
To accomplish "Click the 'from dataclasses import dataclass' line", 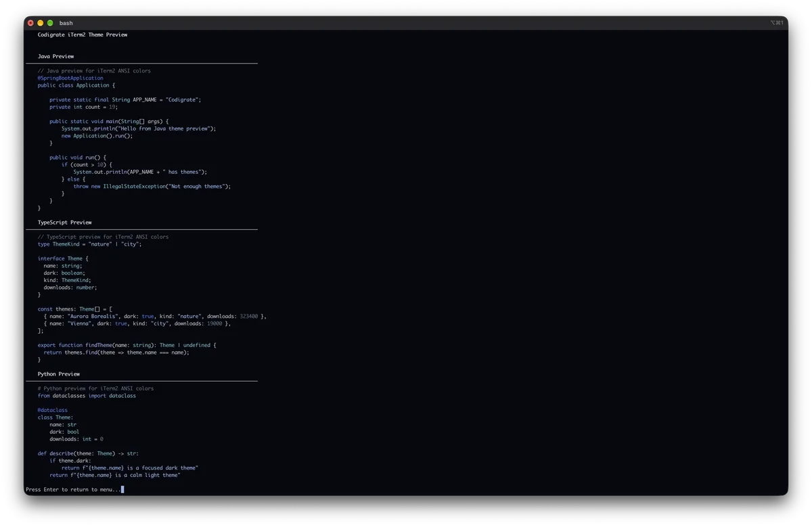I will click(x=87, y=396).
